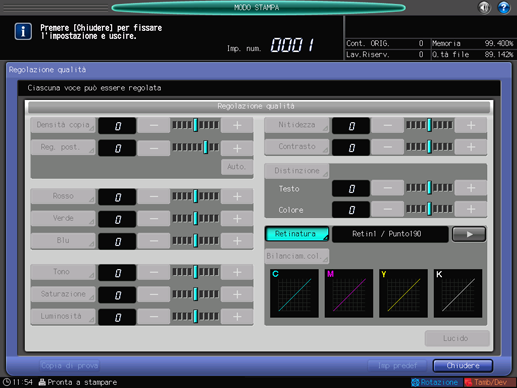
Task: Increase Testo distinction with plus button
Action: click(471, 188)
